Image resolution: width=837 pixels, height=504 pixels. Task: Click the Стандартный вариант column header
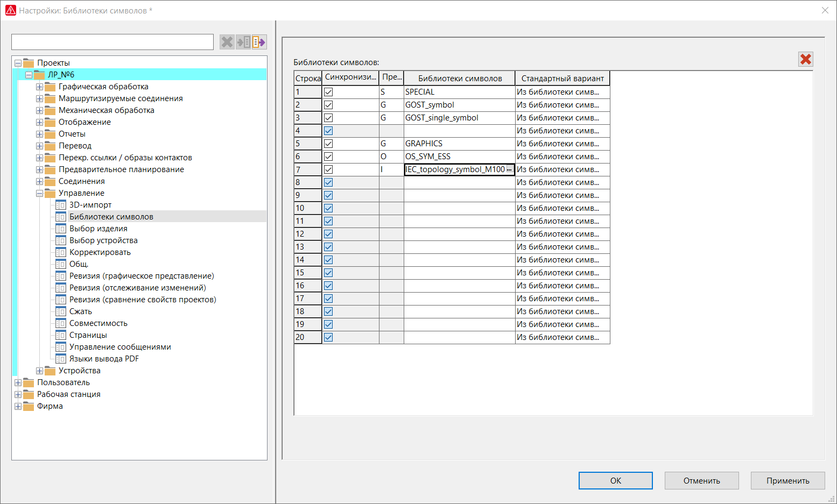tap(562, 79)
